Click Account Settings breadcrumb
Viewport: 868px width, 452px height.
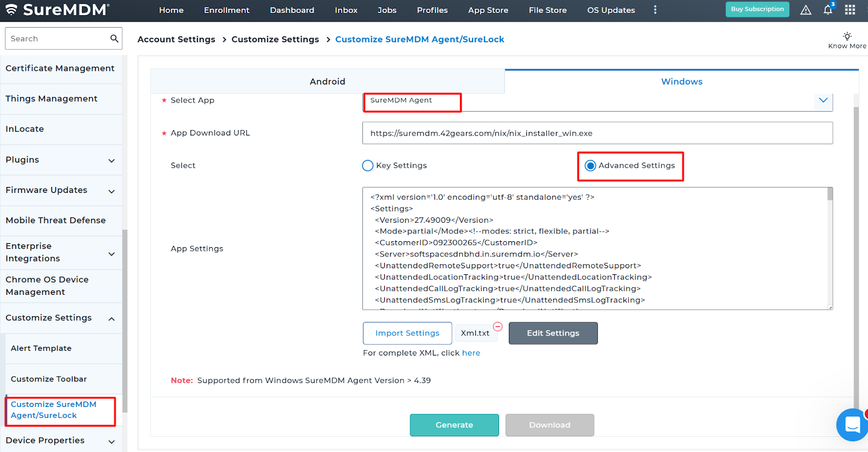(x=176, y=39)
